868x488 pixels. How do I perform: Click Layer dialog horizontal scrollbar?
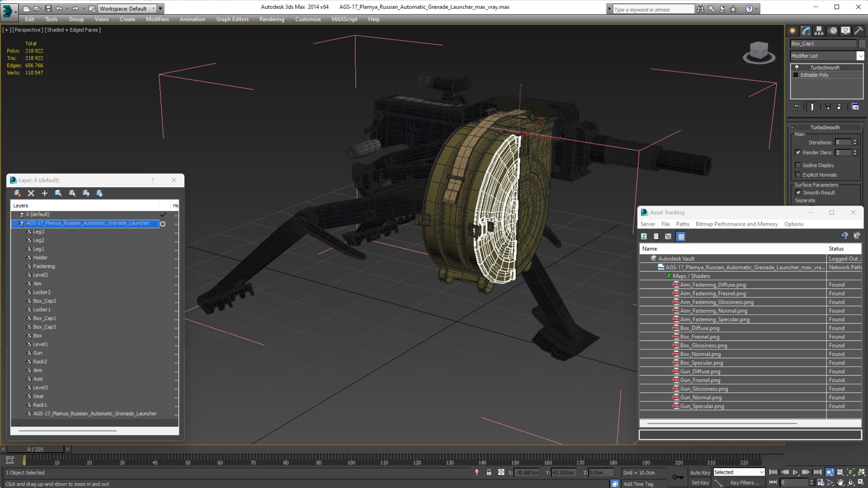pos(68,431)
